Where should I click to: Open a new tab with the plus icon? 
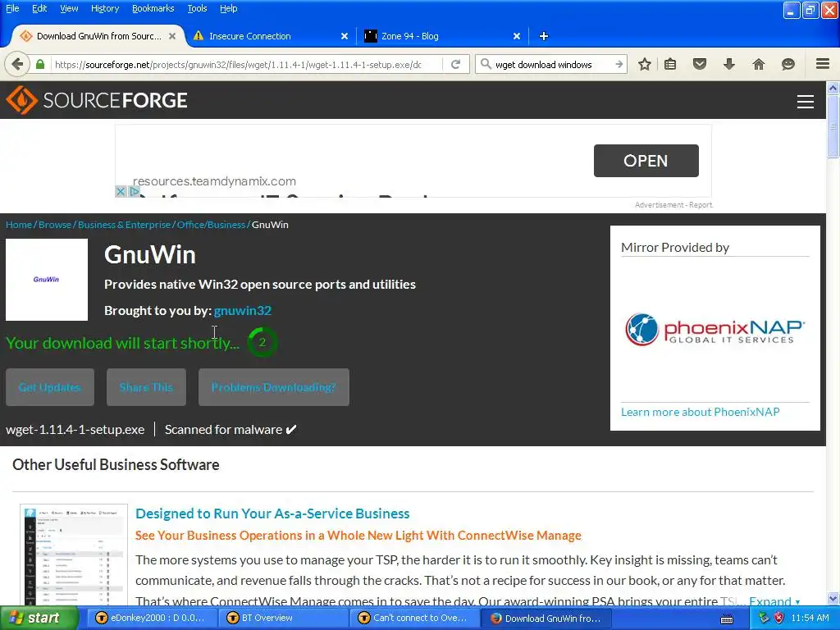[544, 36]
